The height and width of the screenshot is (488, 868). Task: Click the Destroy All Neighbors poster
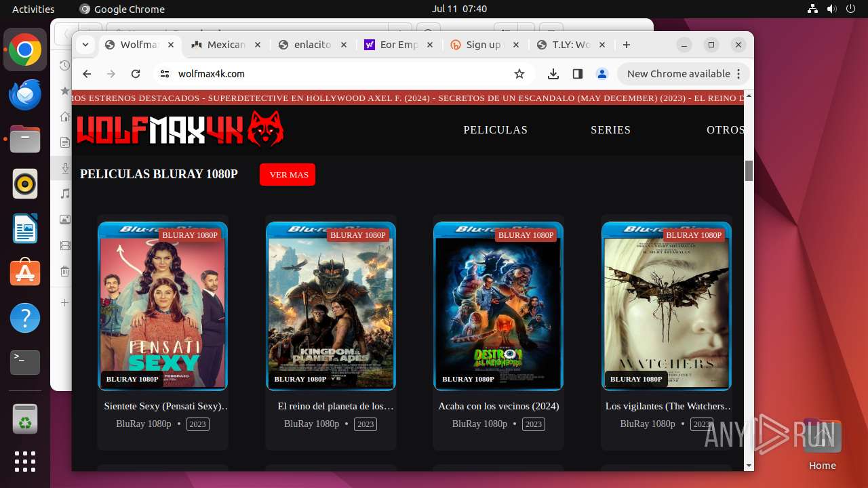[x=498, y=306]
